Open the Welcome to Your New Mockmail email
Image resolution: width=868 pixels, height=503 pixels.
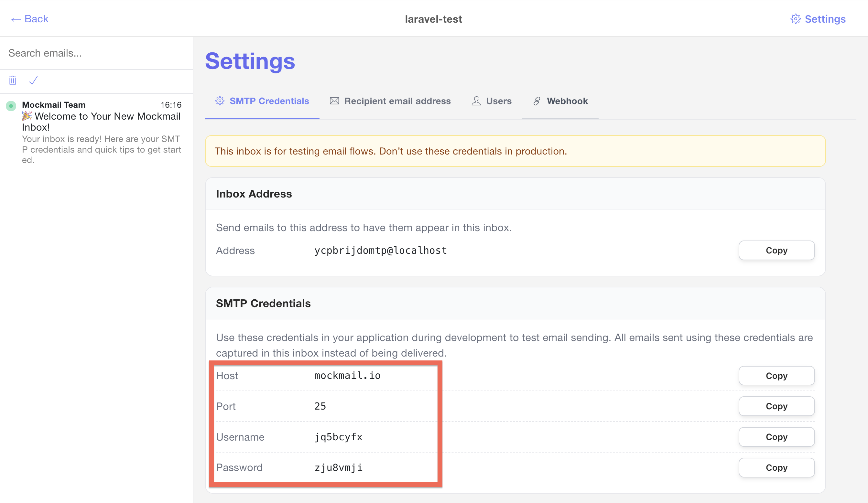point(101,122)
